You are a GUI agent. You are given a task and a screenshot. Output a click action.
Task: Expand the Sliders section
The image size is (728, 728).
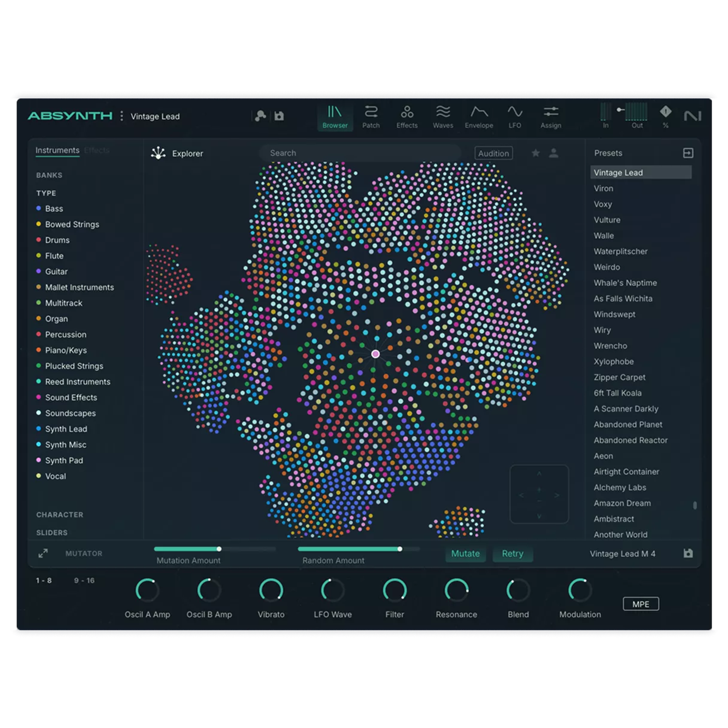coord(52,532)
